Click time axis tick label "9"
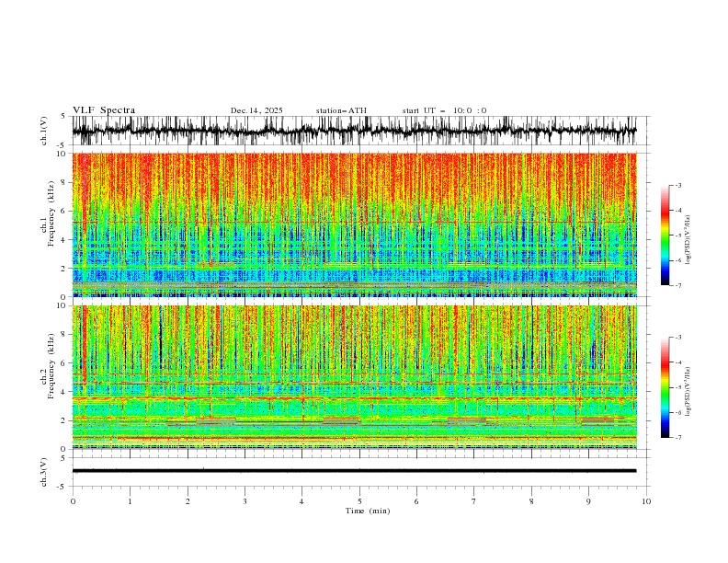 [588, 501]
